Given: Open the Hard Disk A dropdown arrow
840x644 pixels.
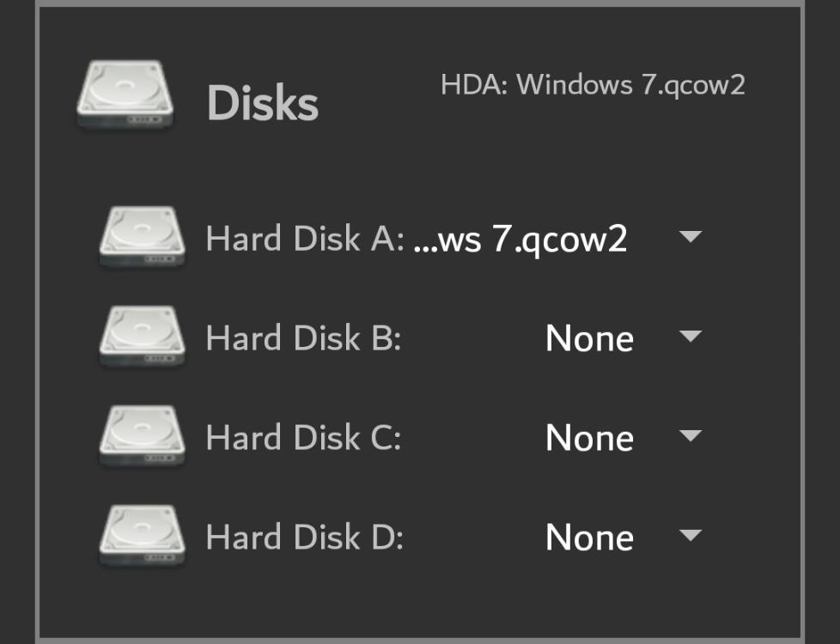Looking at the screenshot, I should [690, 236].
